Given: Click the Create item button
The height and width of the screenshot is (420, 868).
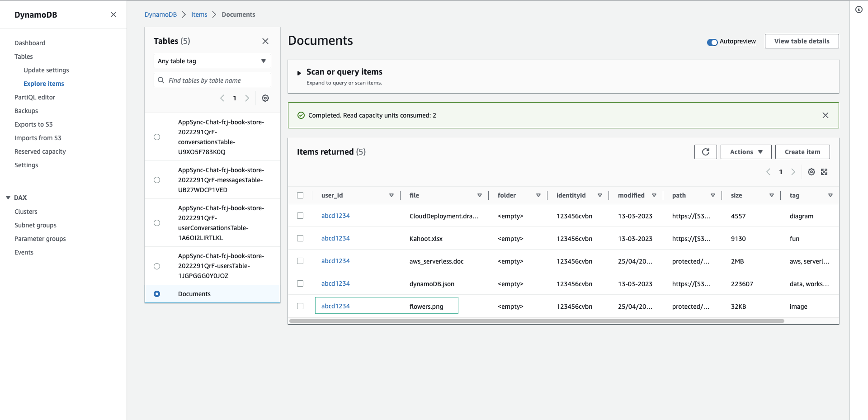Looking at the screenshot, I should point(802,152).
